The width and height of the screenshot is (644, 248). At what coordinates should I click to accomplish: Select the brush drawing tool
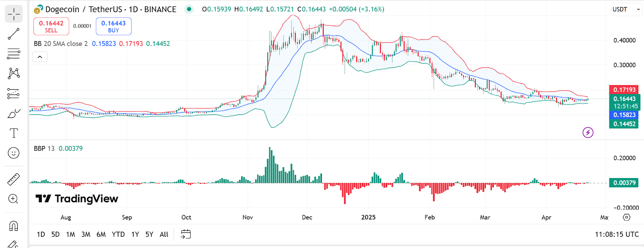(x=14, y=113)
